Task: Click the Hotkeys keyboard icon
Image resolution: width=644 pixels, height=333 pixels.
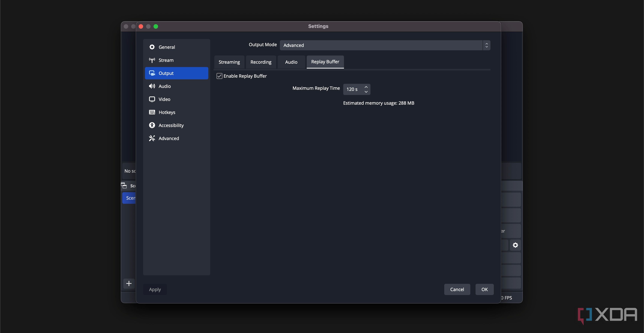Action: 152,112
